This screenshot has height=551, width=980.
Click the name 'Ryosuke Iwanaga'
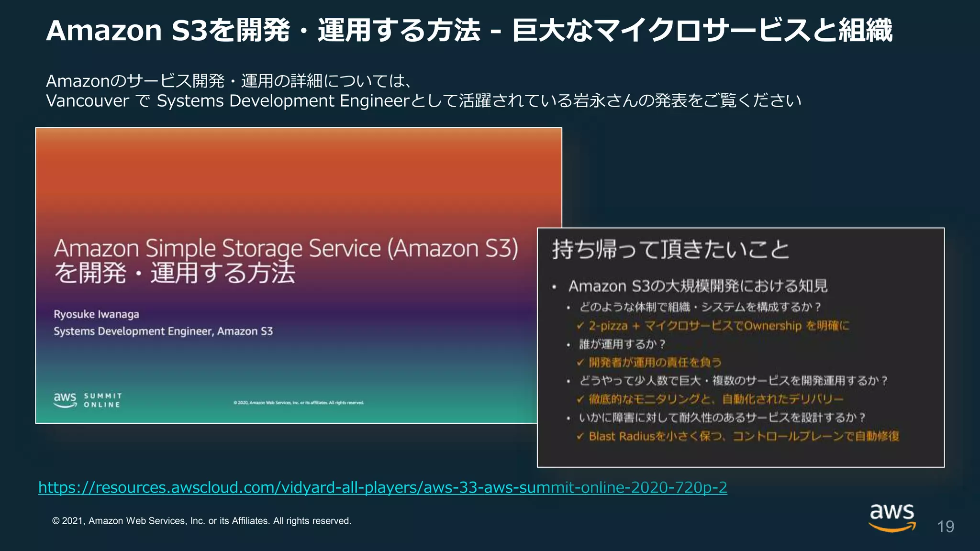click(96, 314)
